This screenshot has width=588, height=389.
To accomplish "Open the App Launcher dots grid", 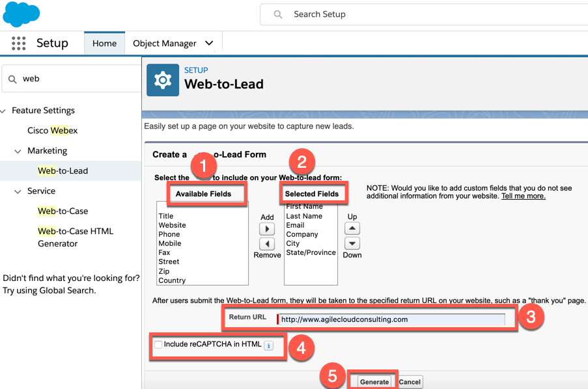I will click(18, 43).
